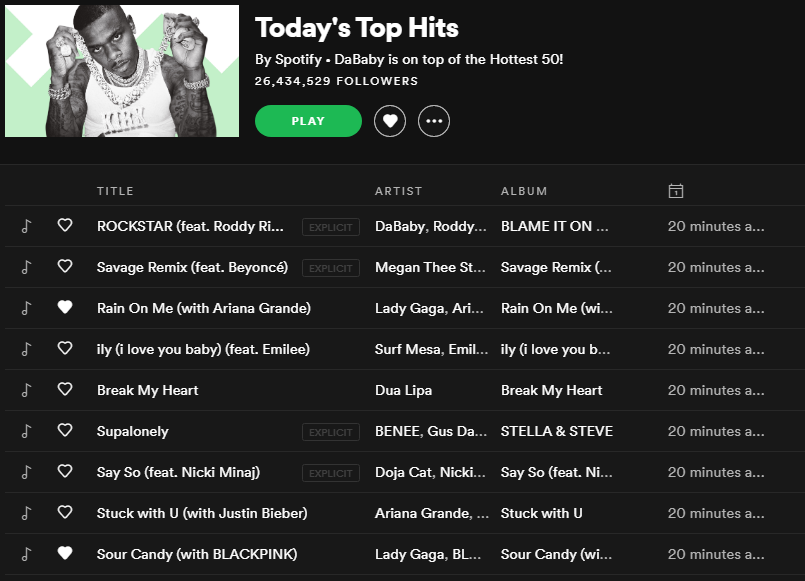Open artist link Lady Gaga, BL...

click(x=428, y=555)
